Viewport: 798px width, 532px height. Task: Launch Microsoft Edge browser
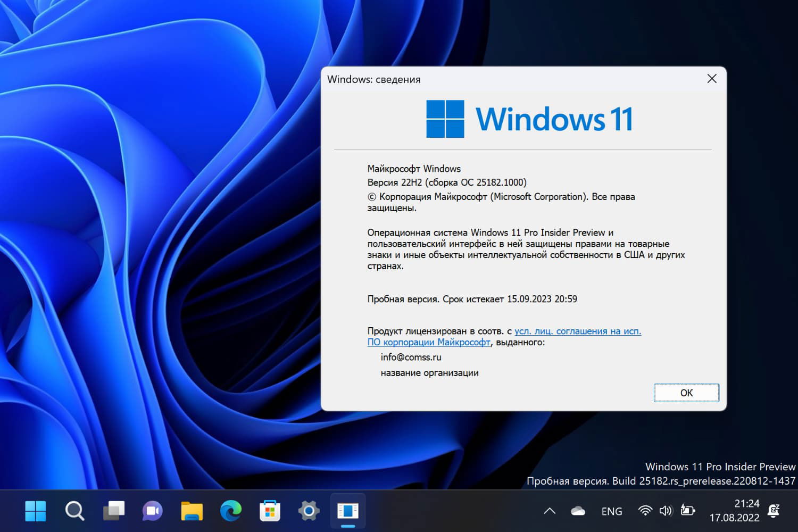click(230, 511)
